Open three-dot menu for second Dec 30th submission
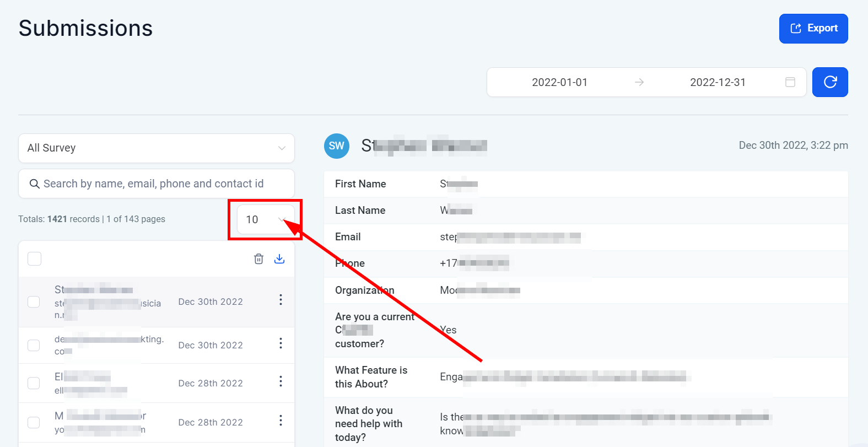This screenshot has height=447, width=868. pos(281,343)
